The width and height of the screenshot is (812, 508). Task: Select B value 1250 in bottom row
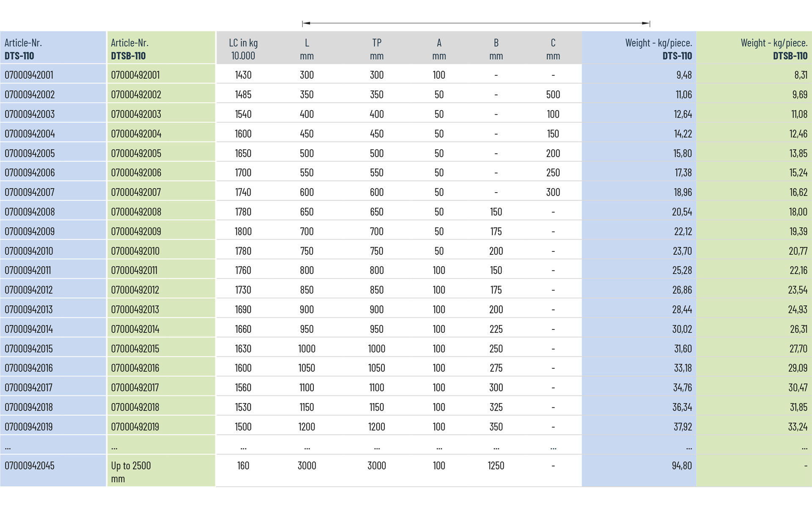496,466
